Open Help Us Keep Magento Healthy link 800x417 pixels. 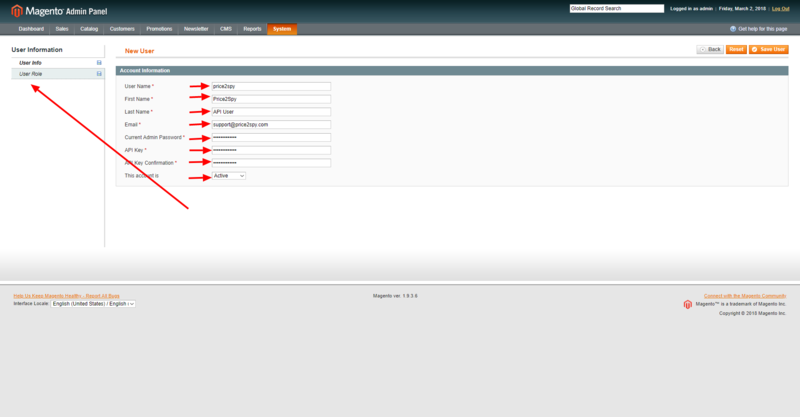[66, 296]
